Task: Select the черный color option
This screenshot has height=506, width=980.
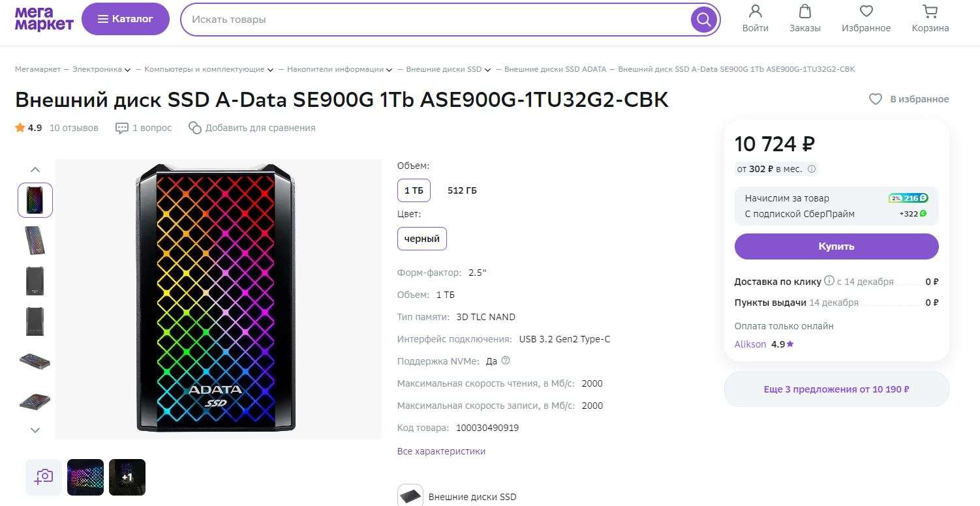Action: pyautogui.click(x=421, y=239)
